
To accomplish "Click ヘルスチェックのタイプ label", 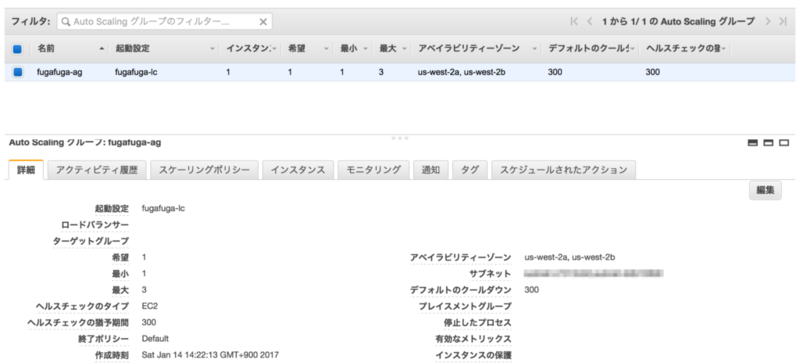I will tap(82, 306).
